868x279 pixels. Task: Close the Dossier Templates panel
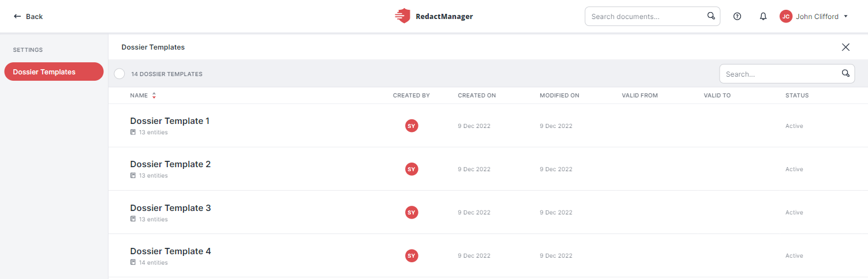point(845,47)
